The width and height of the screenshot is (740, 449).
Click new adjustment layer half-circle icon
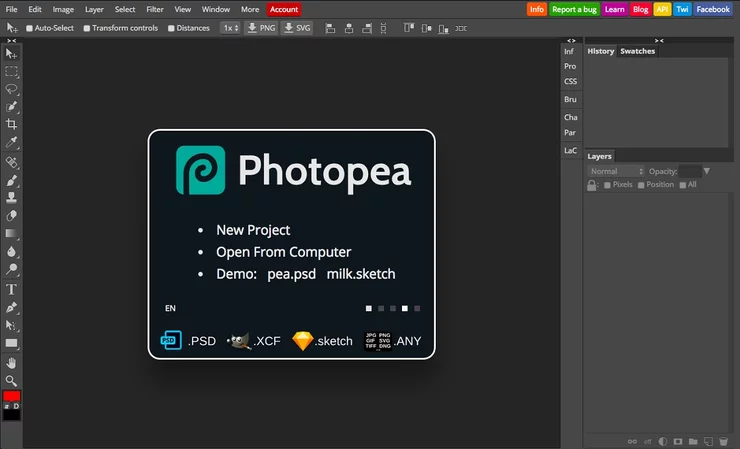click(x=663, y=441)
